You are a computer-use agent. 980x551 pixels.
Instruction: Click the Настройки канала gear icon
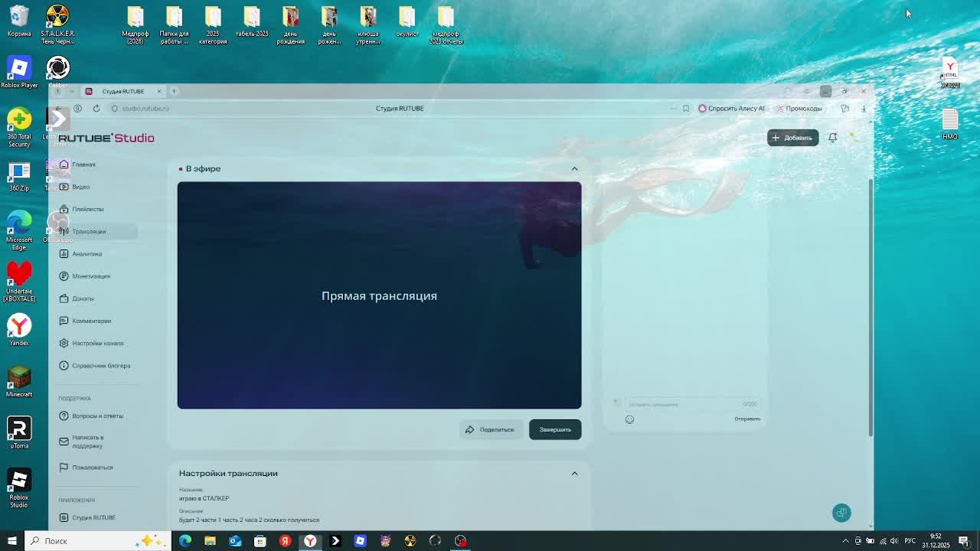(x=64, y=343)
